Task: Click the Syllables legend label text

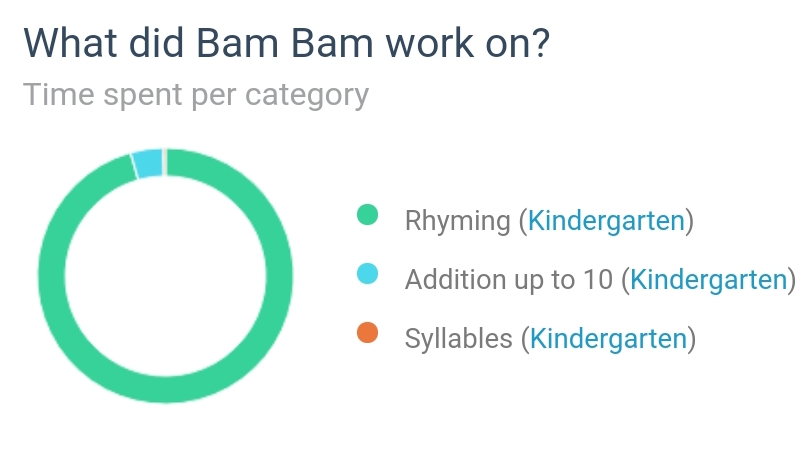Action: point(459,338)
